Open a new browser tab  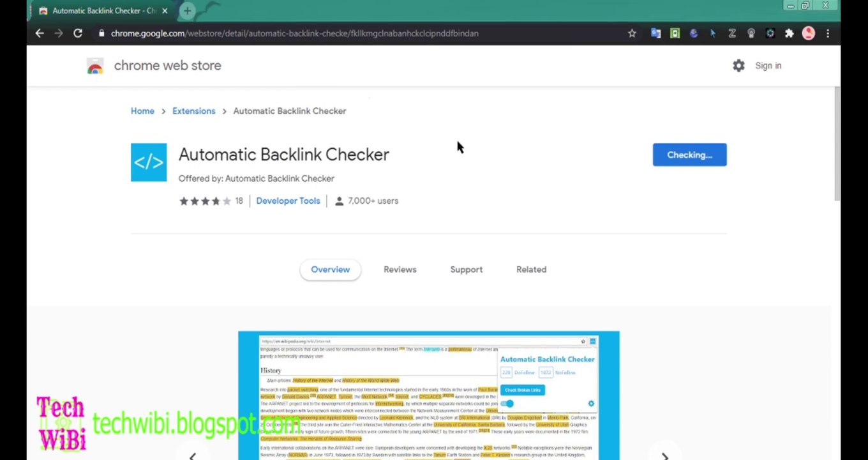point(187,10)
